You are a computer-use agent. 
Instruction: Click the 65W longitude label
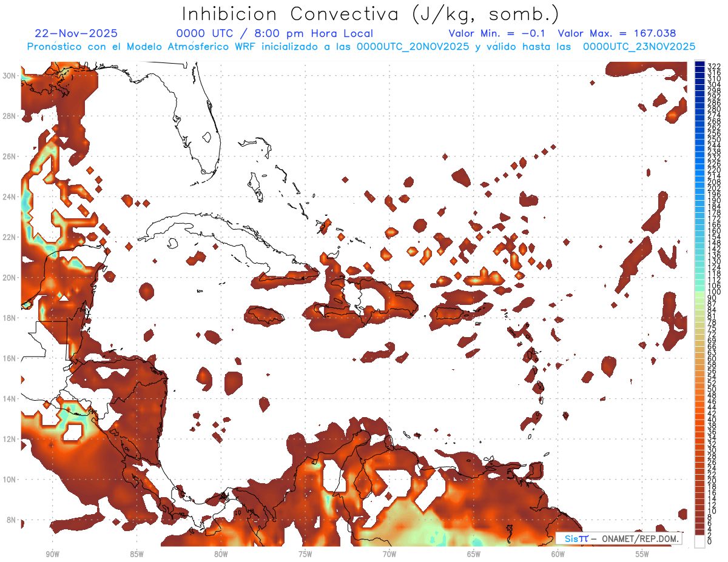[x=474, y=555]
